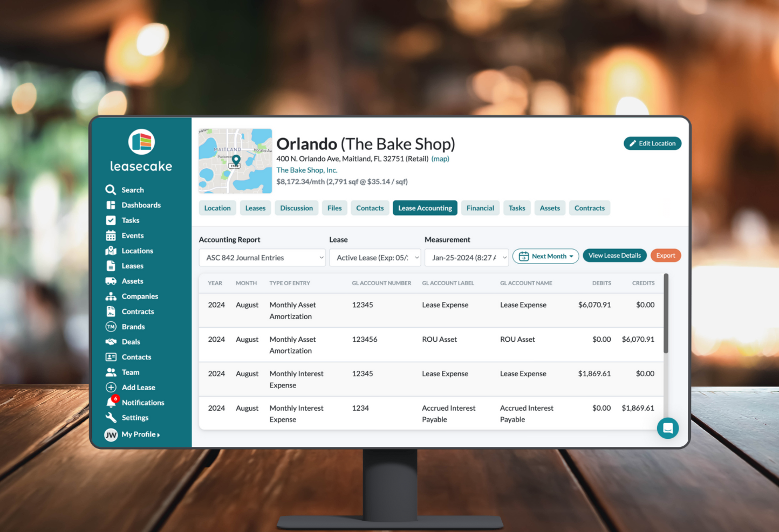Viewport: 779px width, 532px height.
Task: Open the Tasks tab in location header
Action: (517, 208)
